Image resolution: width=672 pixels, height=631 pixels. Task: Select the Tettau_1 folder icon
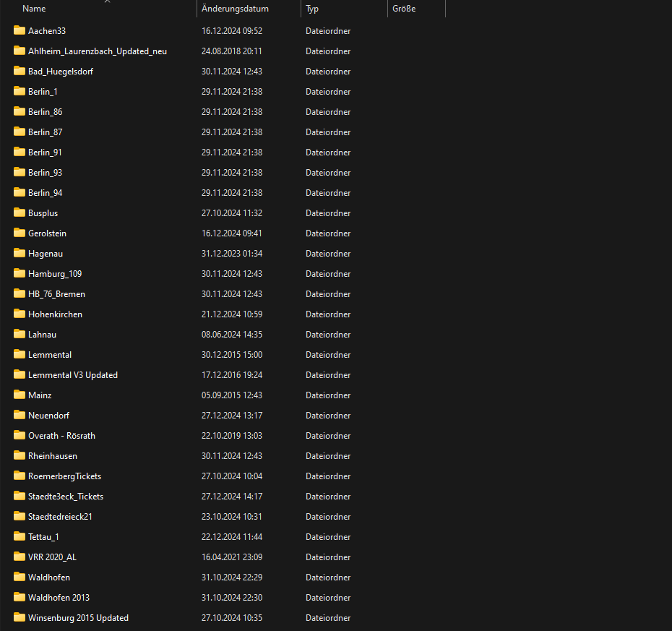pos(20,536)
